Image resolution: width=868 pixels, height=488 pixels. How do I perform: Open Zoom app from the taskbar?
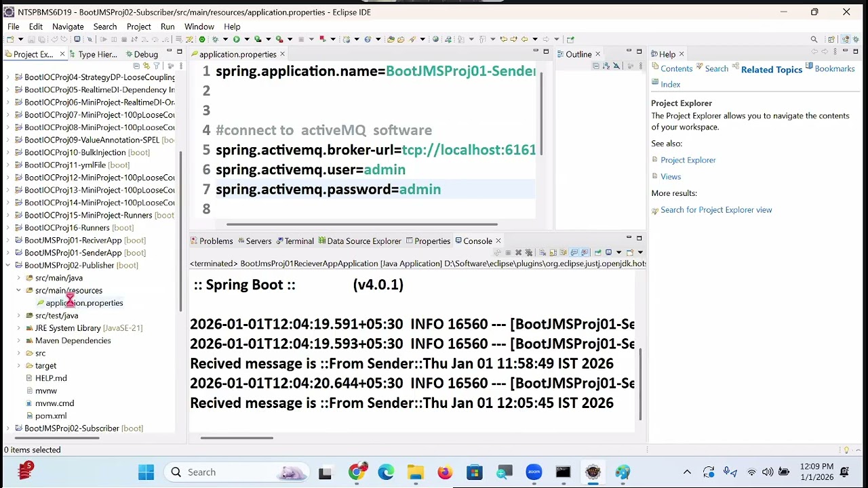tap(534, 472)
